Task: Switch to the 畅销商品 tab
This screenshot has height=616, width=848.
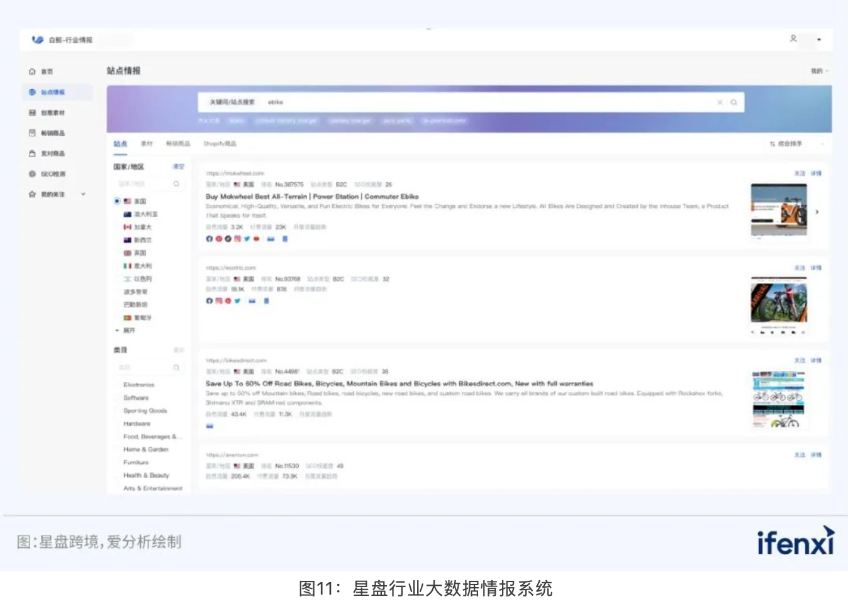Action: (178, 144)
